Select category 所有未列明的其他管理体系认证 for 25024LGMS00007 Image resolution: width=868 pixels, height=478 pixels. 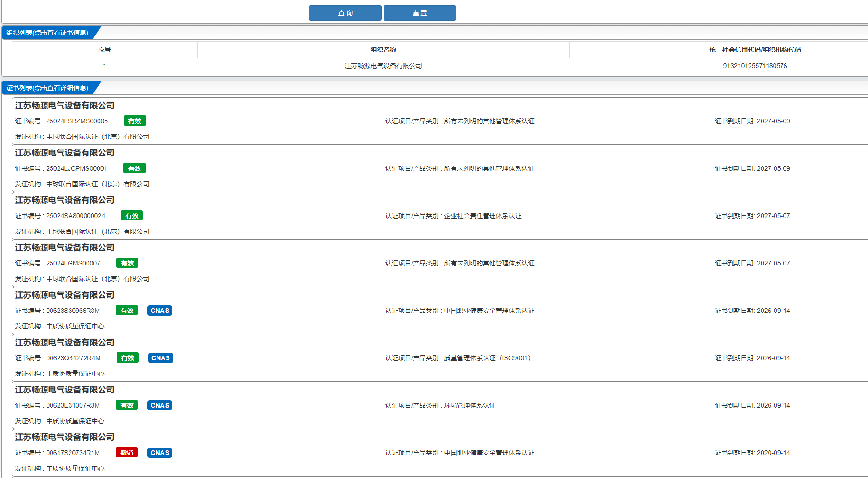(x=489, y=263)
